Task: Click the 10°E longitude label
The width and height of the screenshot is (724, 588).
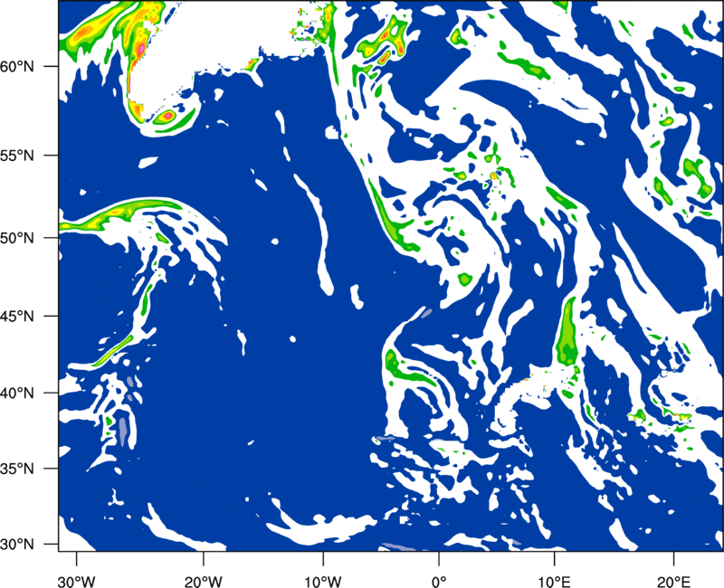Action: 554,581
